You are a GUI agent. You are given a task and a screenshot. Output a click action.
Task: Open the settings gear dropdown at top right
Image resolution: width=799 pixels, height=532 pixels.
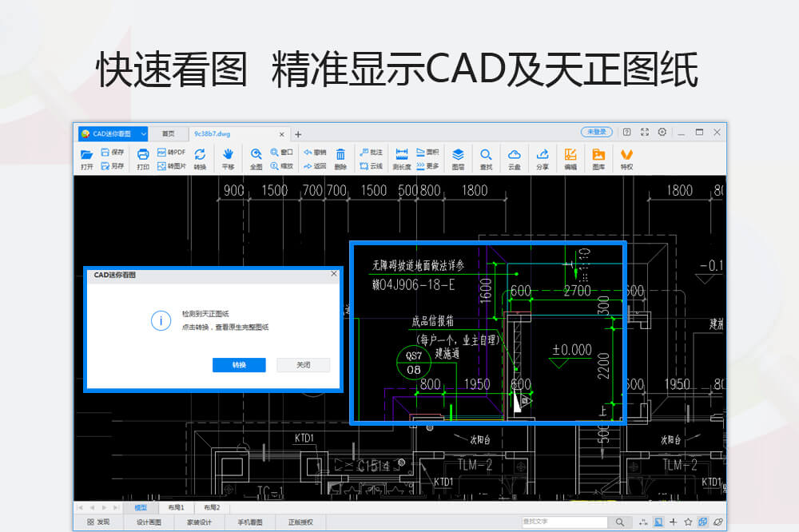point(662,132)
